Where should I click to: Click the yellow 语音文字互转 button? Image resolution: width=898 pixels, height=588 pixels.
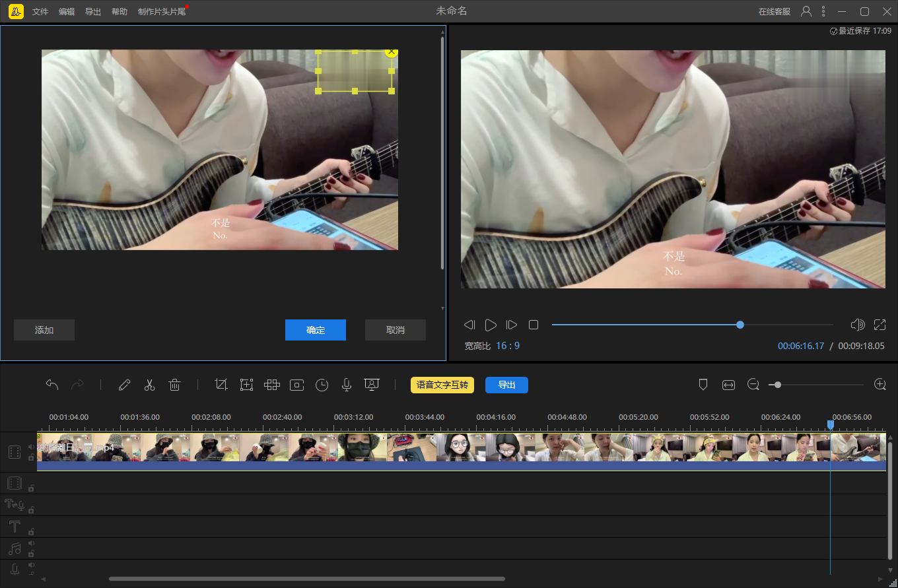tap(442, 385)
